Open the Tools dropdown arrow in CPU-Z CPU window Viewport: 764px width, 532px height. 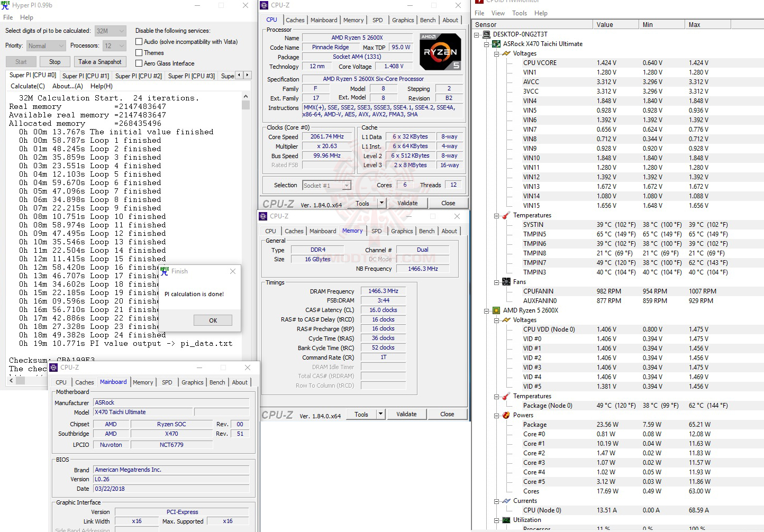click(381, 203)
